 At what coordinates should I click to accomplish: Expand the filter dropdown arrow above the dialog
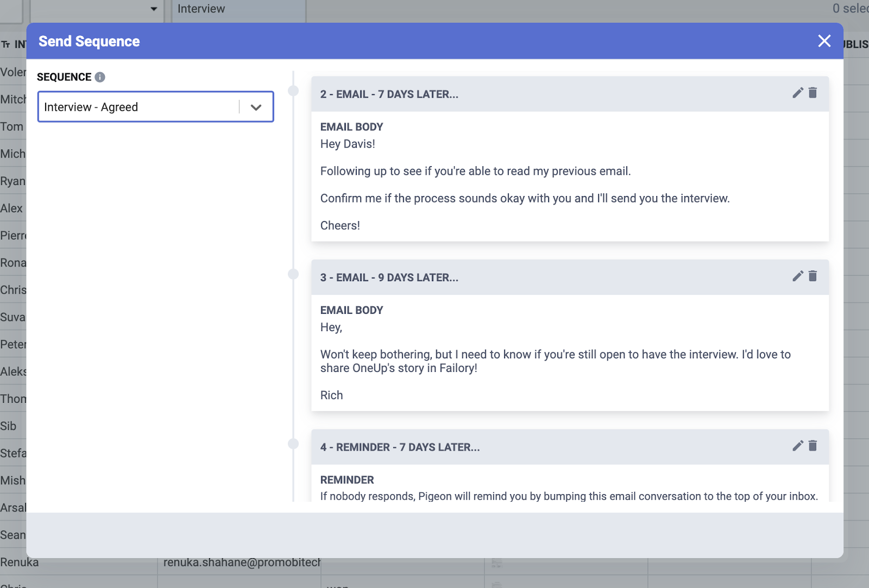coord(154,10)
